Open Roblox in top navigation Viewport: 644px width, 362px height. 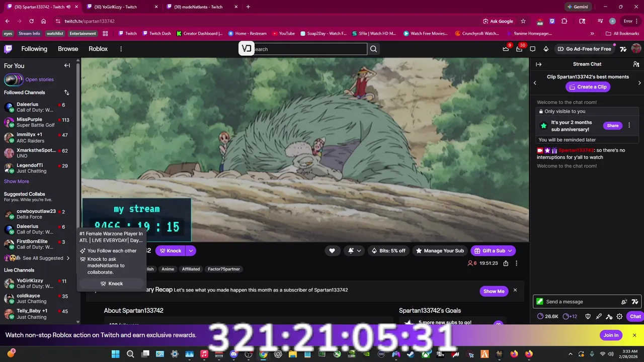98,49
